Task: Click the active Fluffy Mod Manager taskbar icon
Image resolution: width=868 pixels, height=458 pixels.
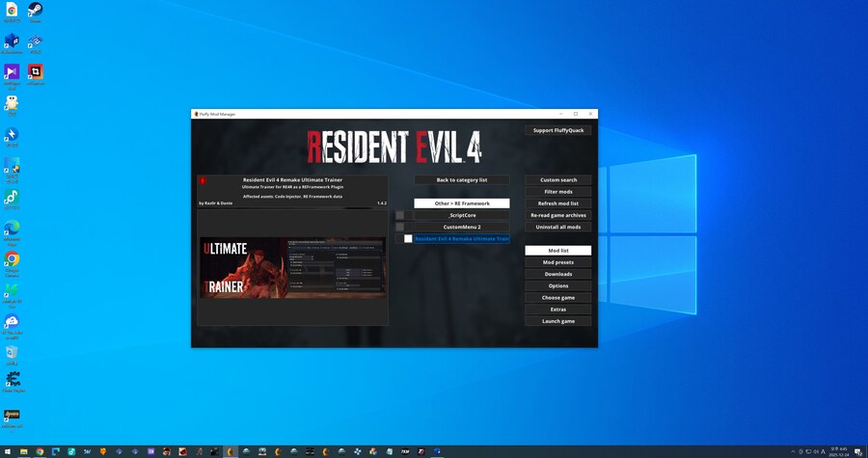Action: [231, 451]
